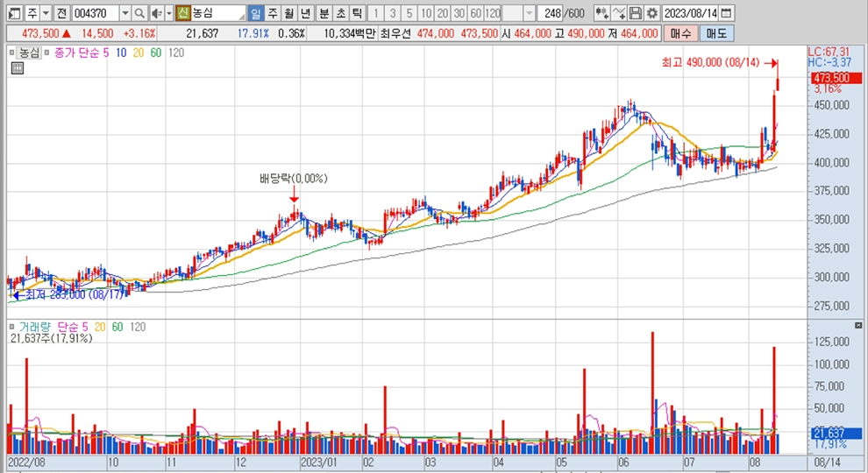The image size is (868, 473).
Task: Expand the stock code history dropdown
Action: pos(124,13)
